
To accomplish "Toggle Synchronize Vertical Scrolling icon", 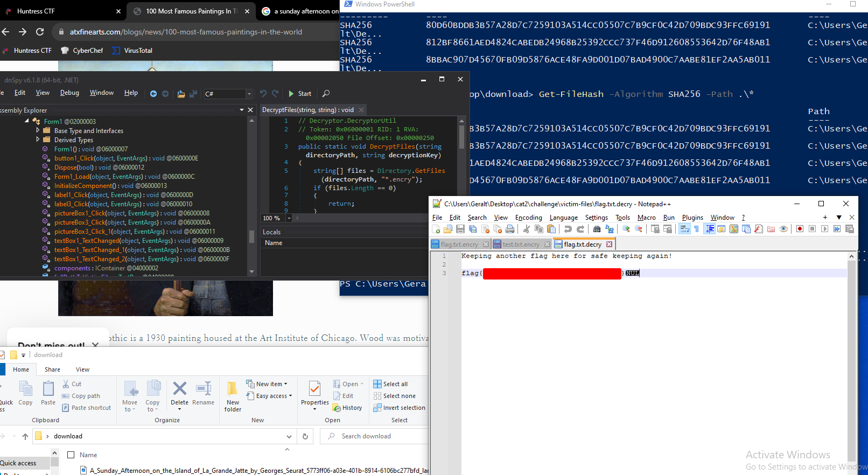I will [x=655, y=229].
